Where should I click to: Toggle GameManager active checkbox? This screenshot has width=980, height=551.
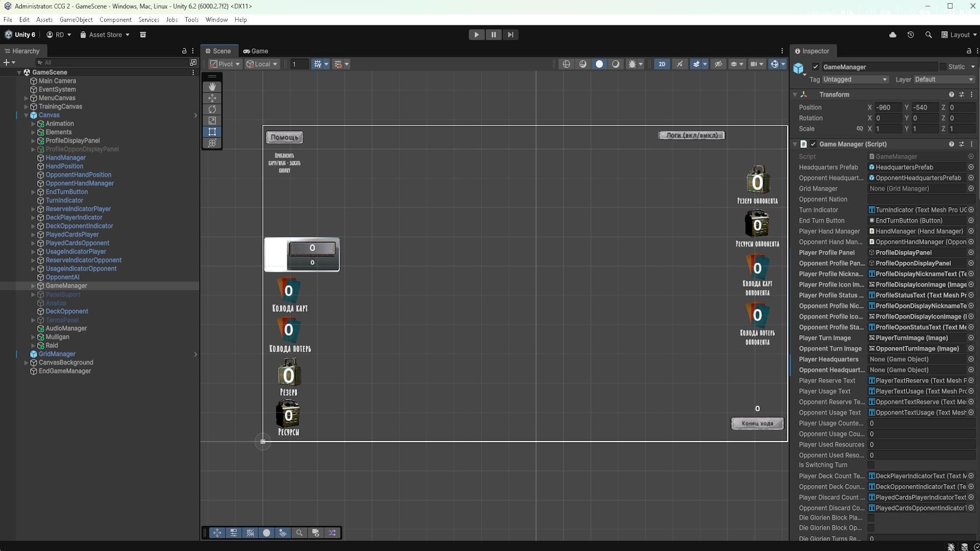(x=816, y=67)
